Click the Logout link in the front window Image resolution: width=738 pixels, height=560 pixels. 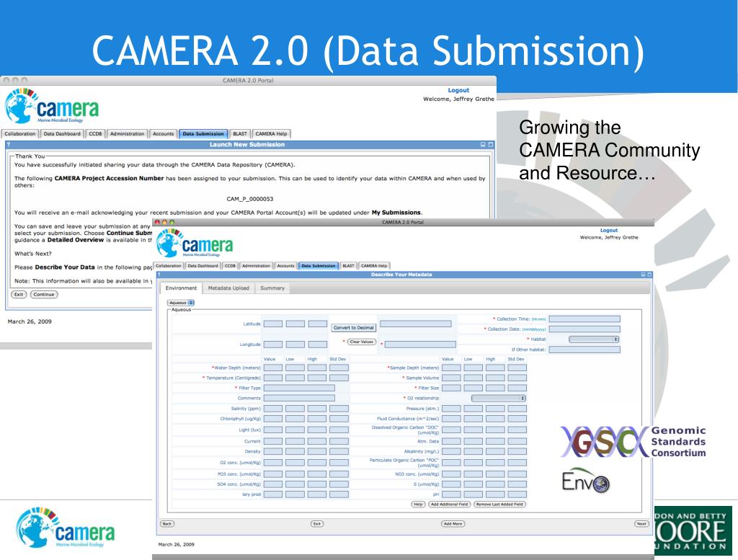click(608, 230)
